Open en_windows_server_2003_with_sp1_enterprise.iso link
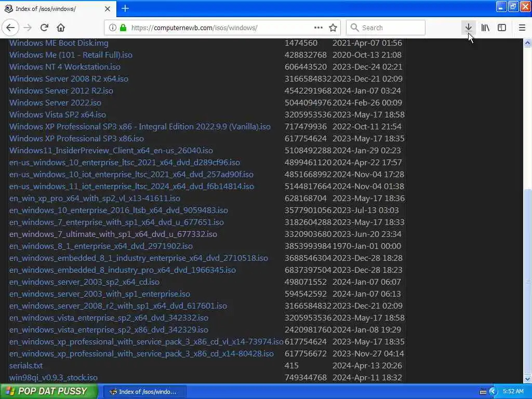Image resolution: width=532 pixels, height=399 pixels. point(99,294)
